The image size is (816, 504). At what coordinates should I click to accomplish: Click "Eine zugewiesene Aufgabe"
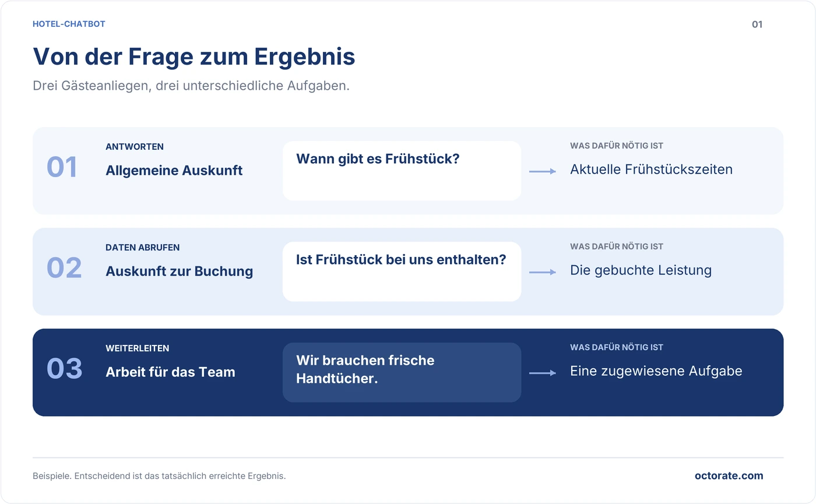pyautogui.click(x=656, y=371)
